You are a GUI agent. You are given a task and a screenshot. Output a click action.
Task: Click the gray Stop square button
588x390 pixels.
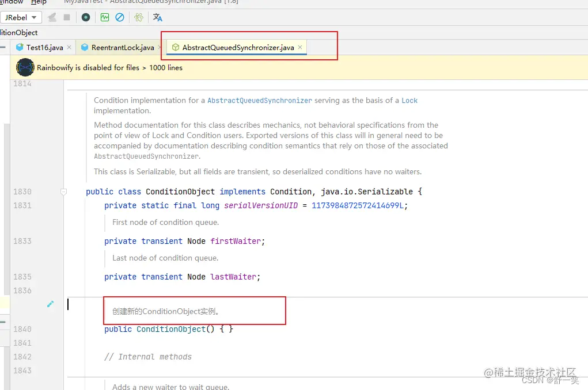(67, 17)
